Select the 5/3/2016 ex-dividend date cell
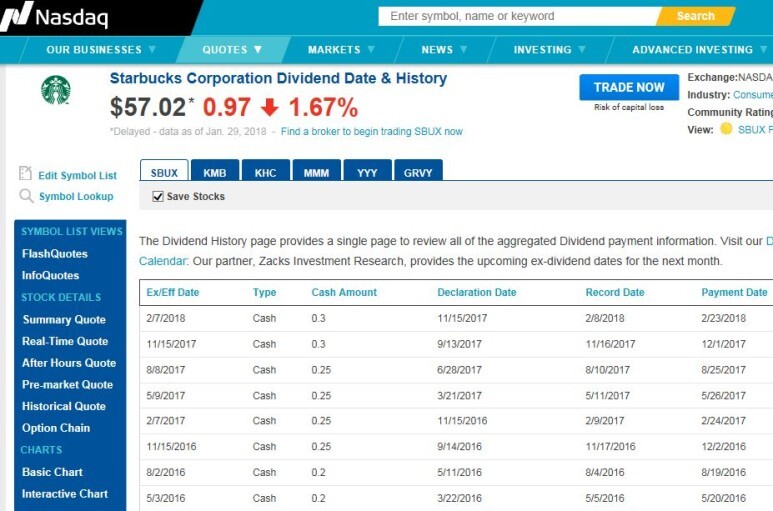Image resolution: width=773 pixels, height=511 pixels. [166, 498]
